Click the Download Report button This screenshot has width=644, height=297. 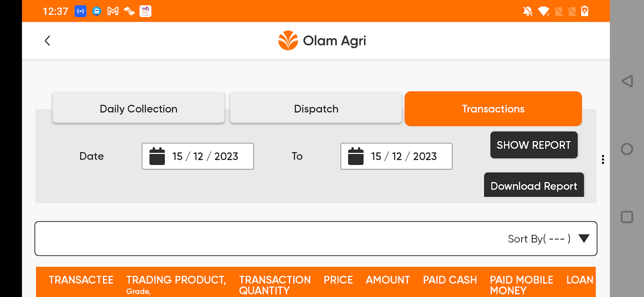pos(534,186)
